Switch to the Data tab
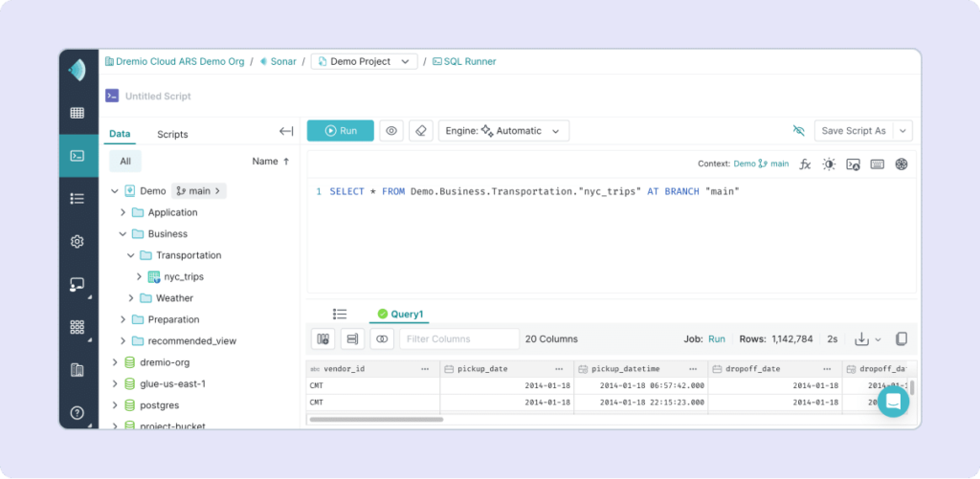The image size is (980, 479). pyautogui.click(x=120, y=134)
